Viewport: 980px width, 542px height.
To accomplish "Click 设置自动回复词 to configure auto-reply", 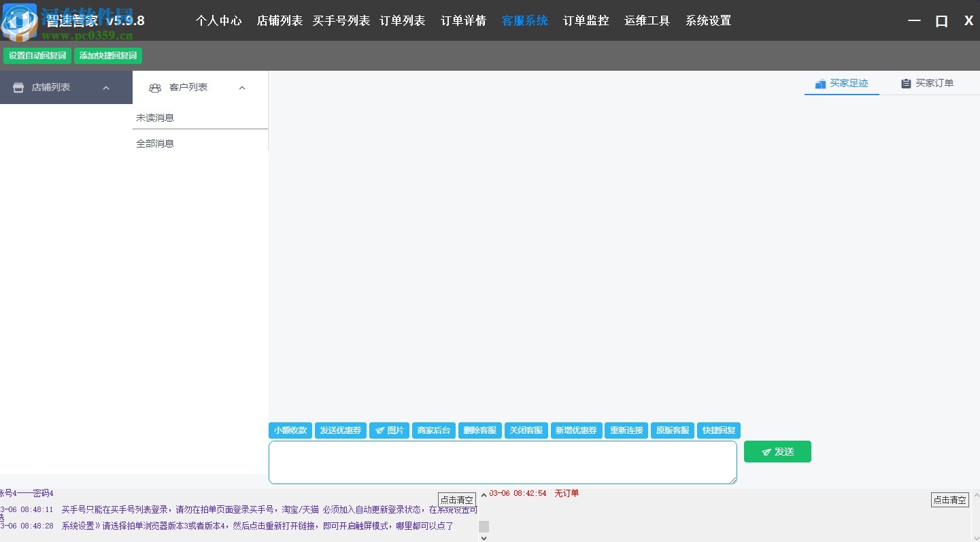I will point(37,56).
